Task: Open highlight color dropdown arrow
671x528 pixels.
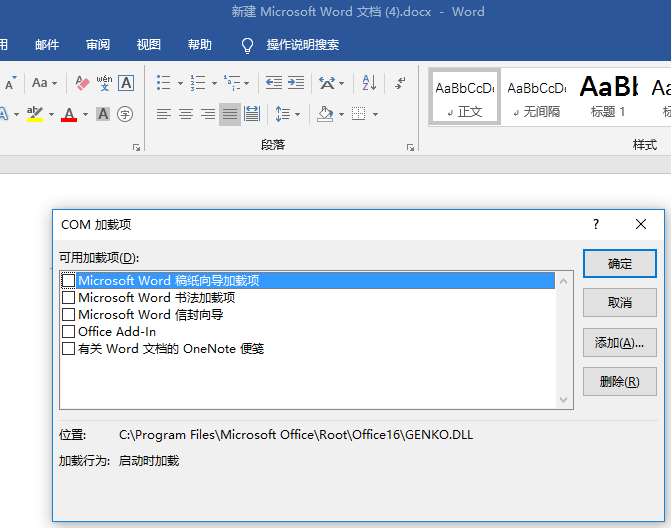Action: (51, 115)
